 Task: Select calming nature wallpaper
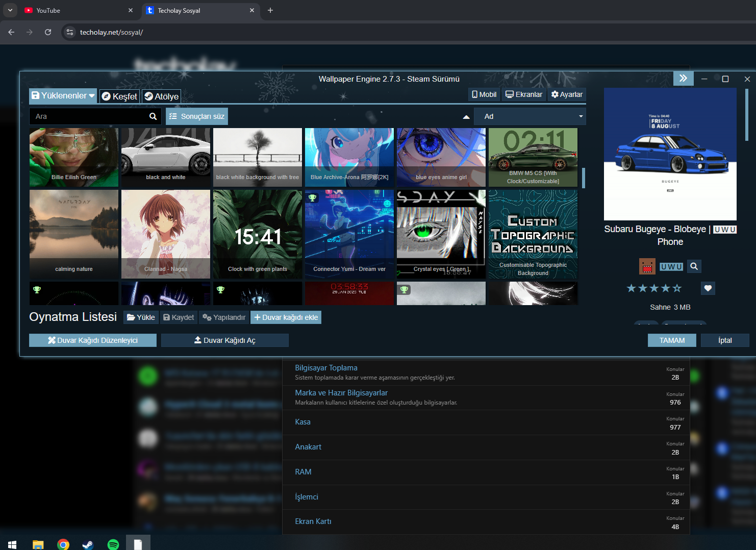pos(74,234)
